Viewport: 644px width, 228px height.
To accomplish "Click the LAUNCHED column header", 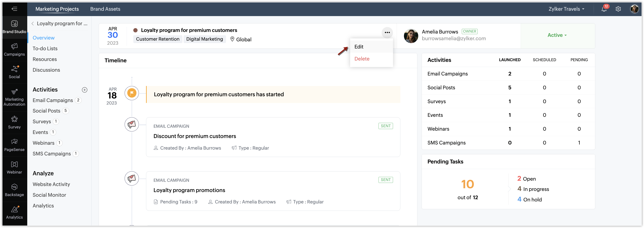I will pyautogui.click(x=510, y=60).
